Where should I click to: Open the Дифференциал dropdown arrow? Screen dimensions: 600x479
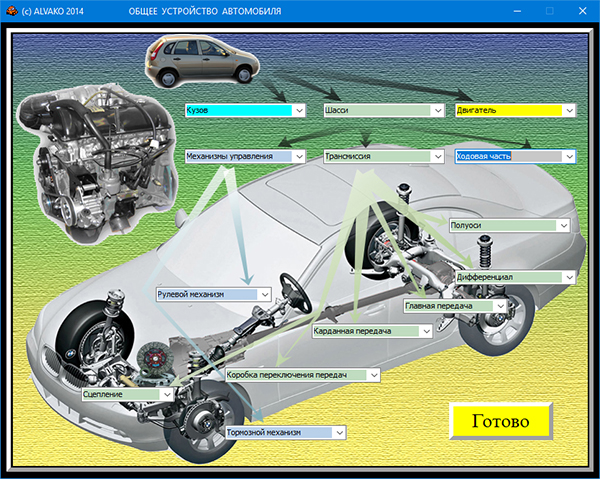click(x=569, y=277)
